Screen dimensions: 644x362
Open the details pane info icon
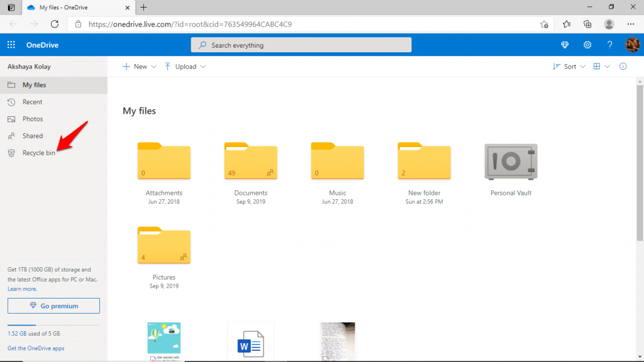tap(623, 66)
